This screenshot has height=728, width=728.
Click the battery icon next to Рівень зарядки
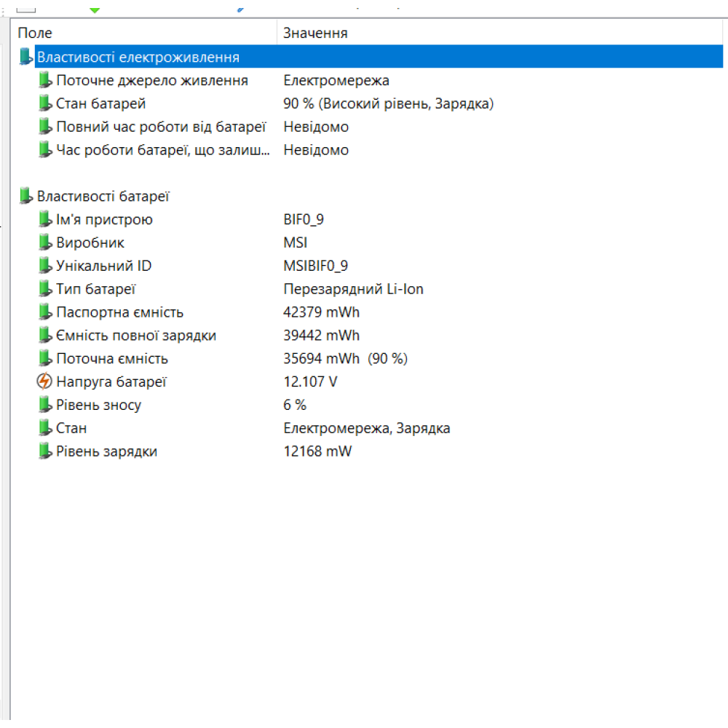point(45,451)
